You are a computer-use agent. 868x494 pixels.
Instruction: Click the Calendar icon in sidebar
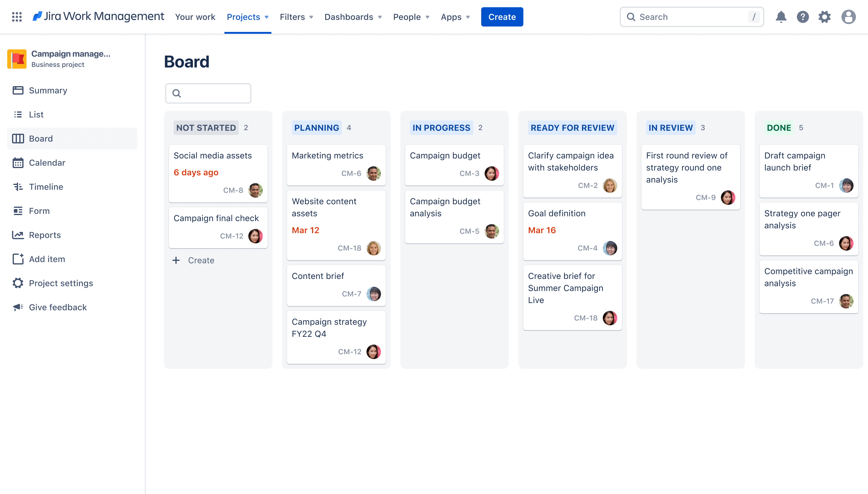click(x=18, y=162)
